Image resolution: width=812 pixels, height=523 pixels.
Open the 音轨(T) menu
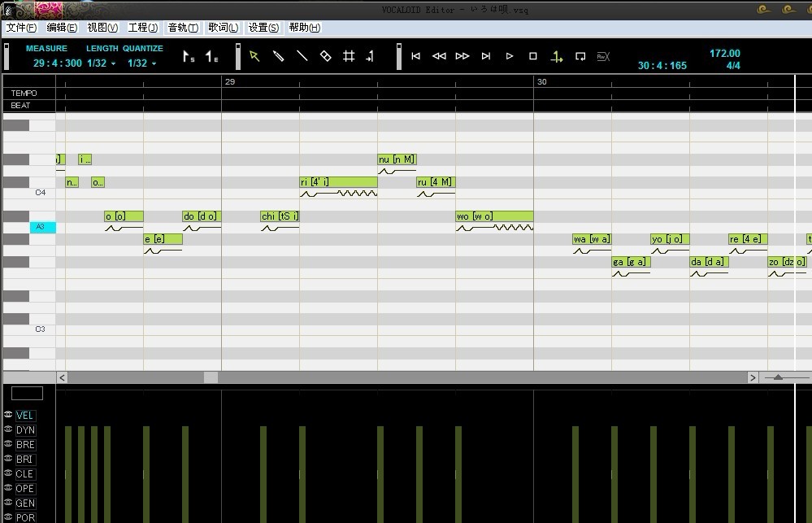[x=183, y=28]
